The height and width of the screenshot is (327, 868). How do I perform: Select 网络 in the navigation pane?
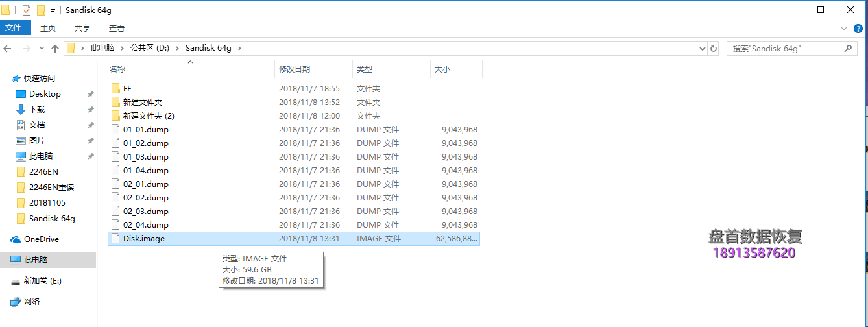(x=32, y=302)
